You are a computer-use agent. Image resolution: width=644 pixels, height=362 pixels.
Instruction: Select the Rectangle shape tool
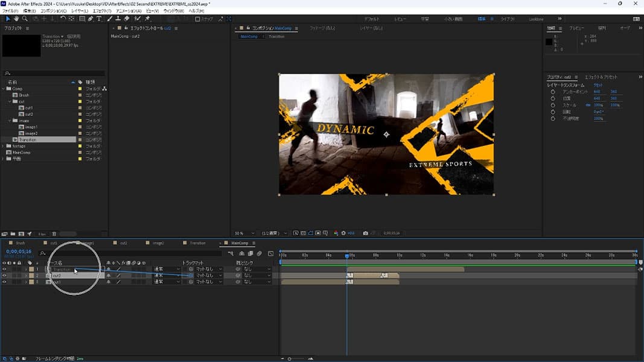tap(82, 19)
